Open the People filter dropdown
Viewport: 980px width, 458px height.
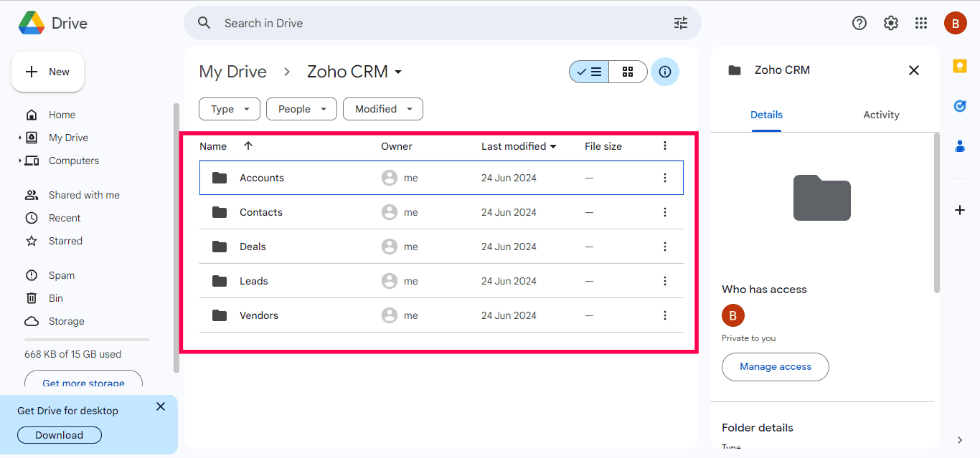(x=301, y=109)
